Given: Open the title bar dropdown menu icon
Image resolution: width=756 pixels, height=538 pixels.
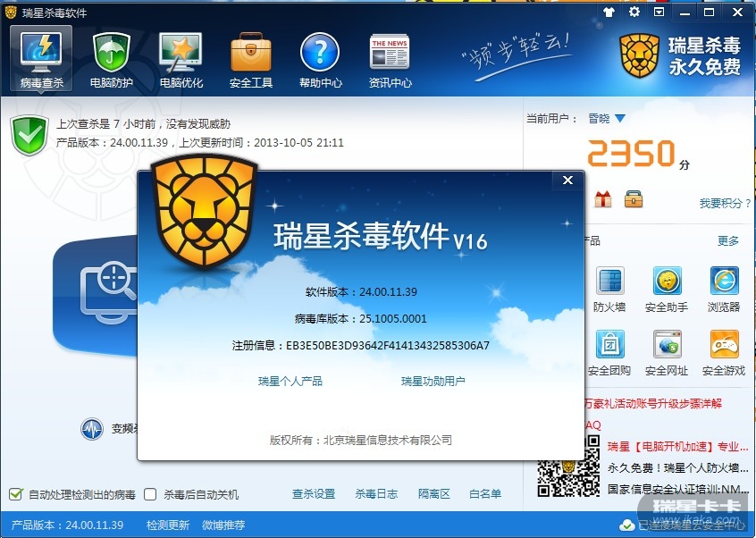Looking at the screenshot, I should (x=659, y=12).
